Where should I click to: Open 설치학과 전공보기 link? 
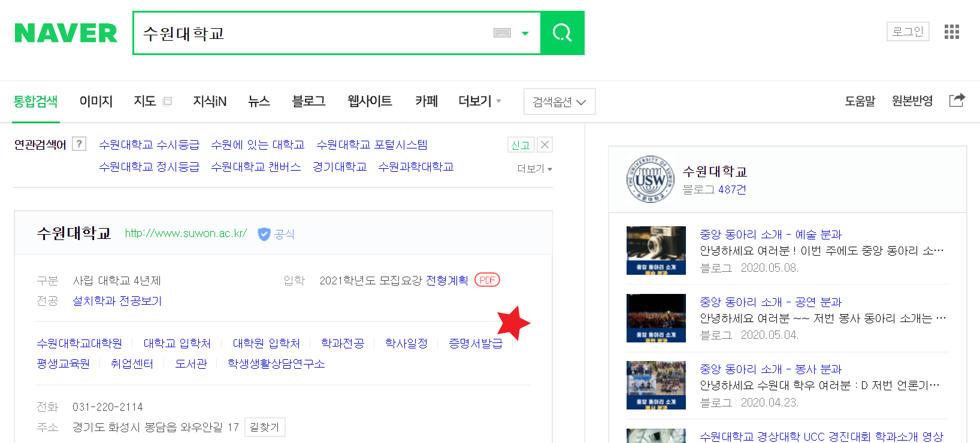tap(117, 301)
